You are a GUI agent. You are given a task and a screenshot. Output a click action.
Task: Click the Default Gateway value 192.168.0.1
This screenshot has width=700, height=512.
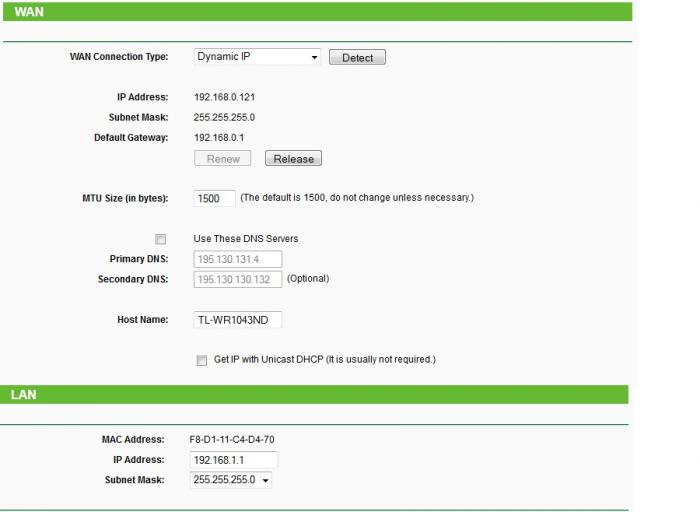tap(219, 137)
